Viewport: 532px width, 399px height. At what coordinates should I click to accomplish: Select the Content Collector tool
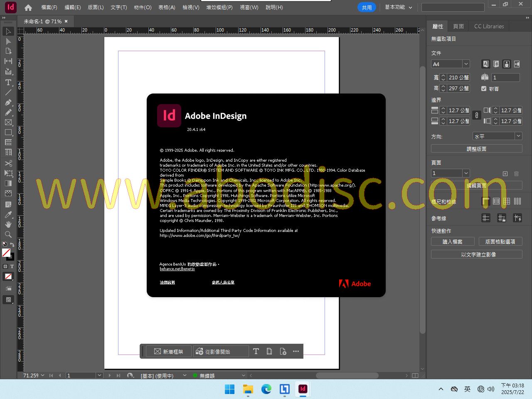[x=8, y=71]
